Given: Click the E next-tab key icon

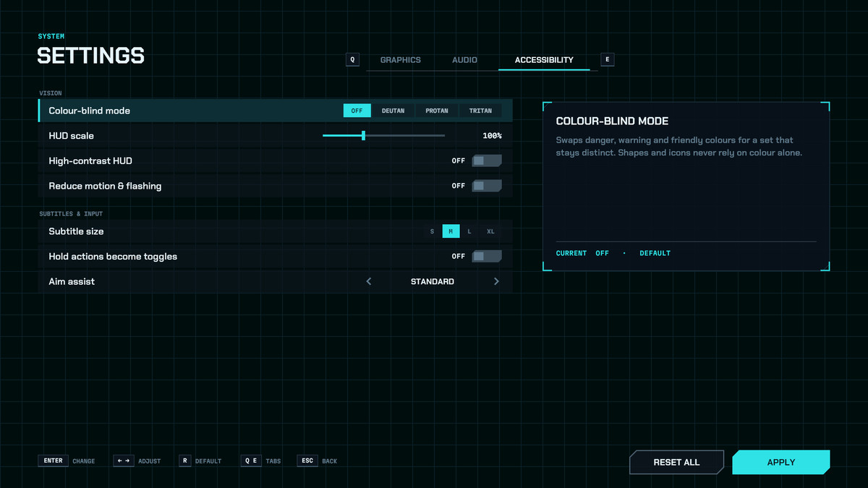Looking at the screenshot, I should tap(608, 59).
